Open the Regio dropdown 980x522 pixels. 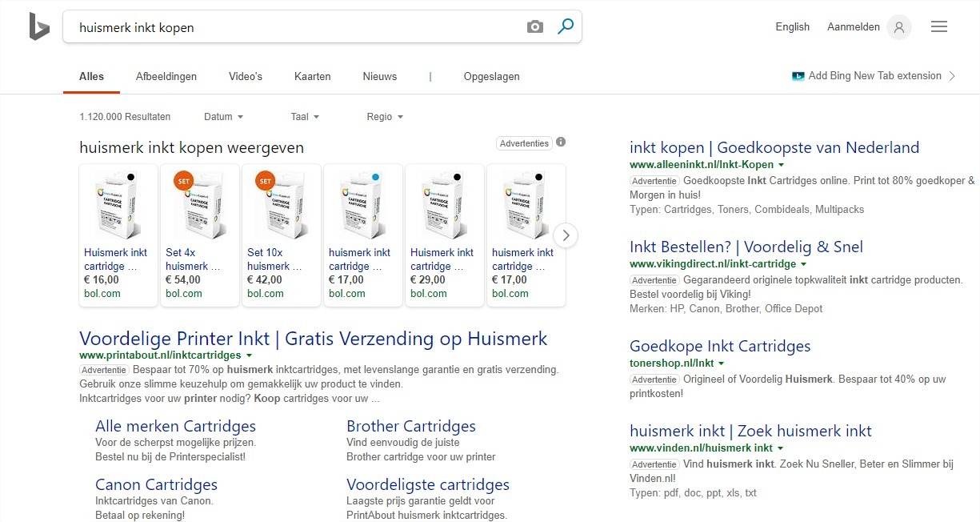click(384, 116)
